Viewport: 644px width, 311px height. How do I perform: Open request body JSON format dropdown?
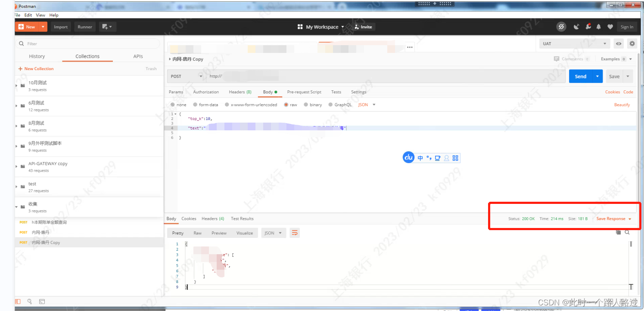tap(367, 105)
